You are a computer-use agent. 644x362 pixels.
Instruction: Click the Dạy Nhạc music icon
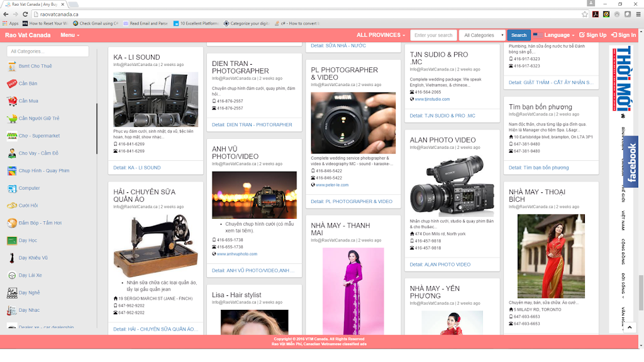[12, 310]
